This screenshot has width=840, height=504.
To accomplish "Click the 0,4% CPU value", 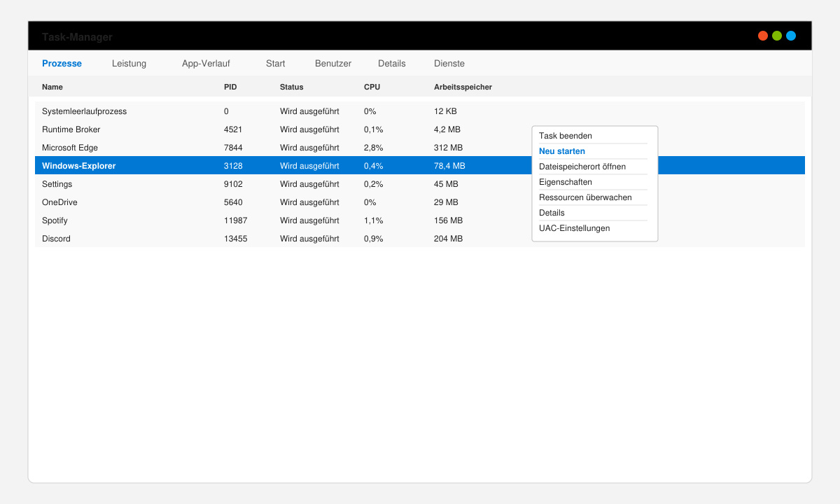I will pyautogui.click(x=374, y=166).
